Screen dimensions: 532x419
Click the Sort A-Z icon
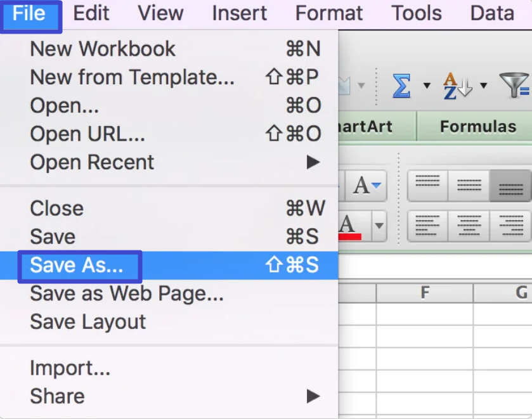(457, 86)
